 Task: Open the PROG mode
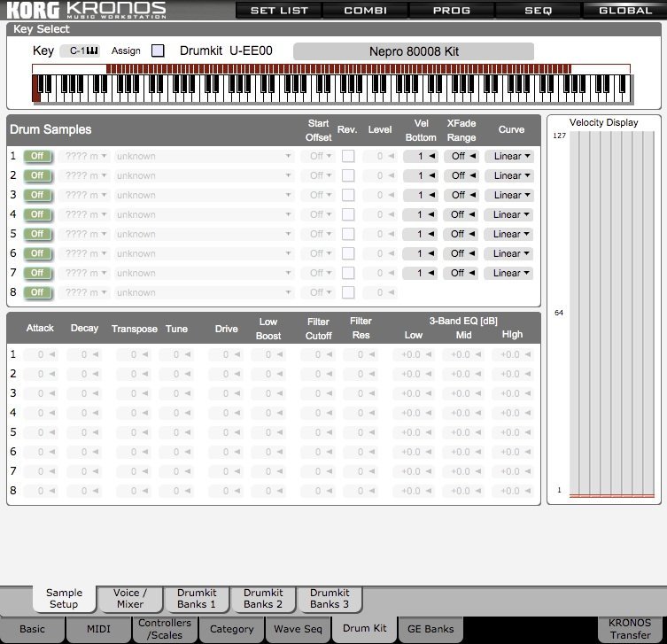[x=452, y=11]
